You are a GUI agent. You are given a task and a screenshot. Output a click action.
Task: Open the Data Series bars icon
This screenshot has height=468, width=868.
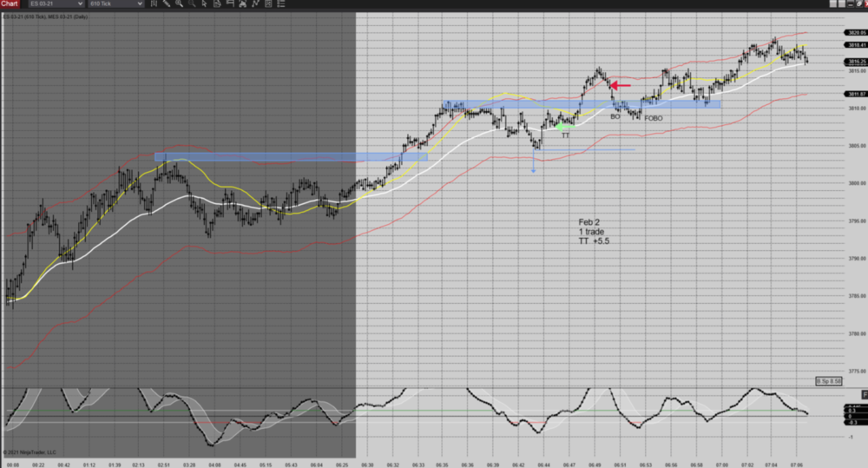pos(156,4)
